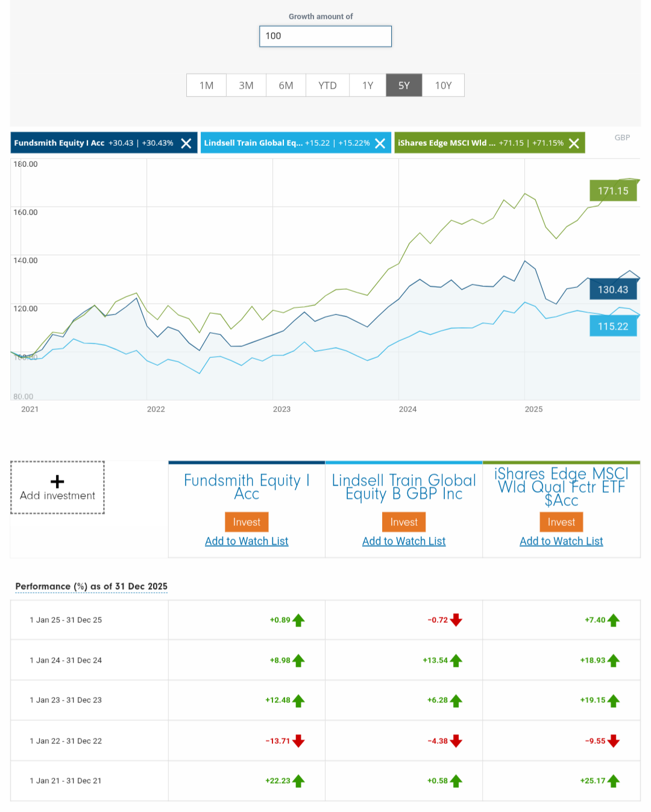Remove Lindsell Train Global Equity from chart

click(x=380, y=143)
